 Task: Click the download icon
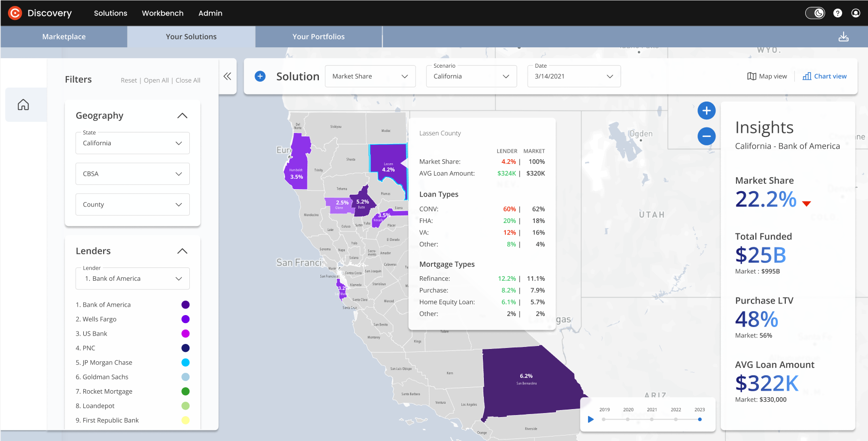(x=844, y=37)
